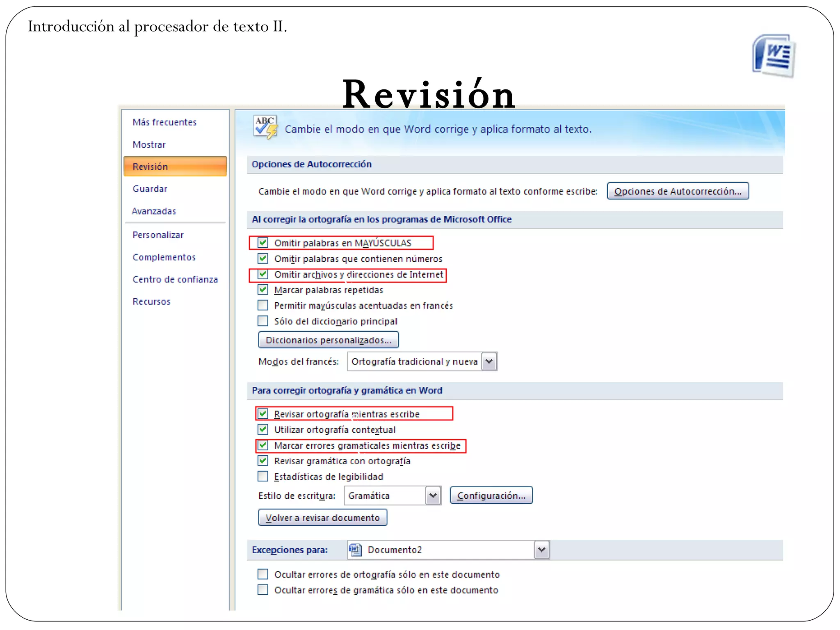This screenshot has height=630, width=840.
Task: Check Sólo del diccionario principal
Action: (x=263, y=321)
